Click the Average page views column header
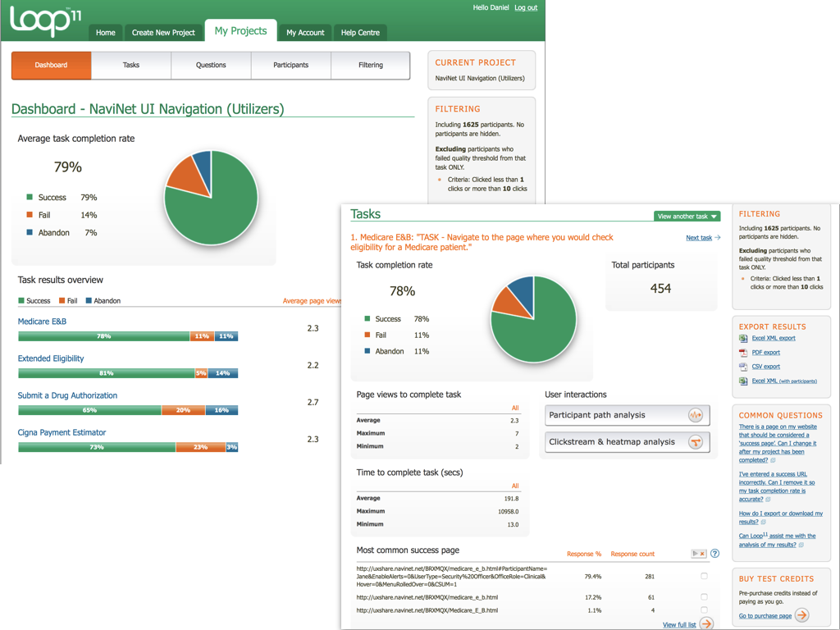Image resolution: width=840 pixels, height=630 pixels. [x=312, y=301]
